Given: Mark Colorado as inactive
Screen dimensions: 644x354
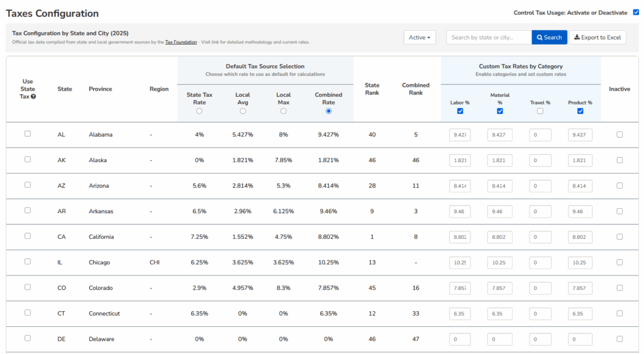Looking at the screenshot, I should coord(619,288).
